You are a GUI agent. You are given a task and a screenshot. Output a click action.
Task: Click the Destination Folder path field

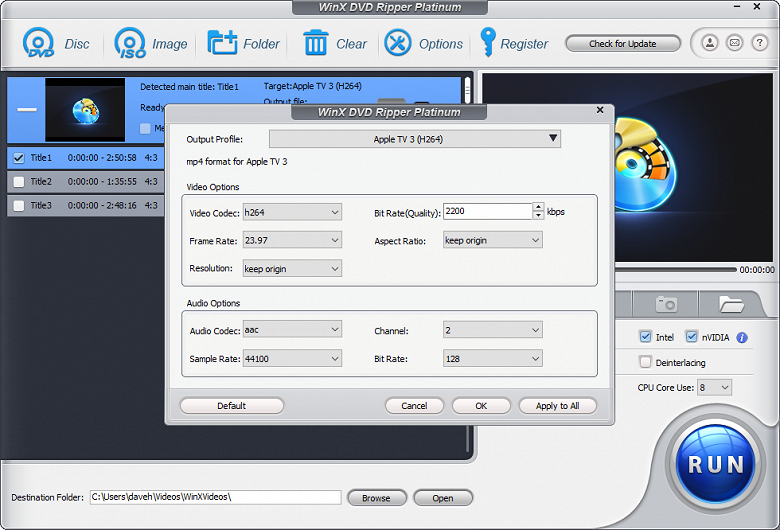[215, 497]
